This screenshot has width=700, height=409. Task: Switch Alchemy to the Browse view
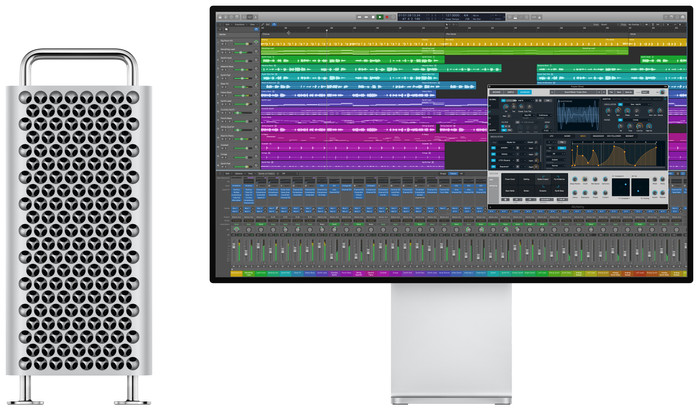click(x=496, y=92)
